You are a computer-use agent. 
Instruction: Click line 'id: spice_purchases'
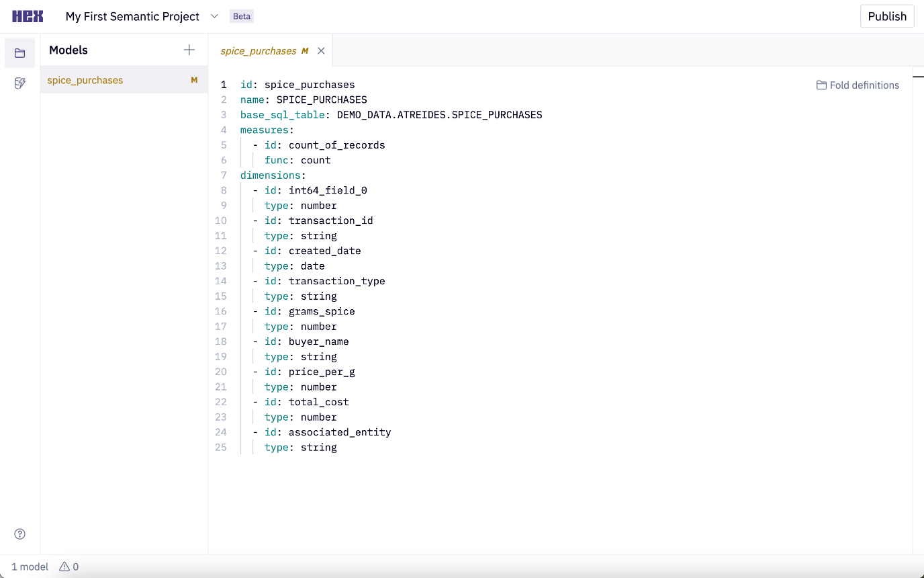coord(297,85)
